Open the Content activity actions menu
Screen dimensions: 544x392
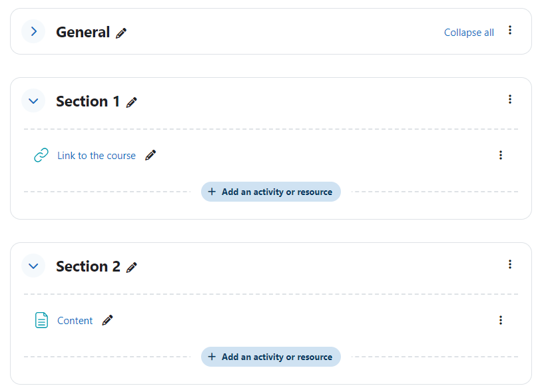tap(500, 320)
